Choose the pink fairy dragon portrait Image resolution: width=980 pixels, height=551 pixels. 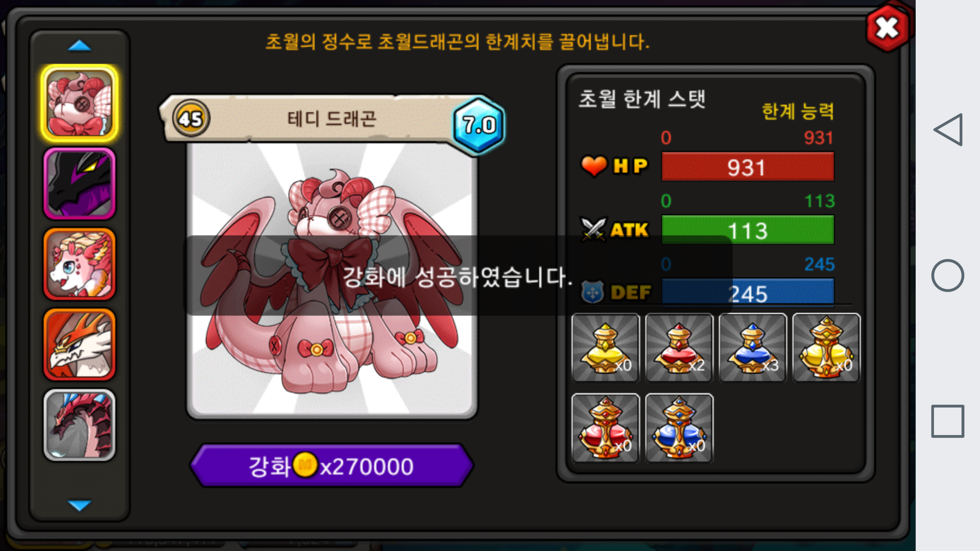click(80, 264)
